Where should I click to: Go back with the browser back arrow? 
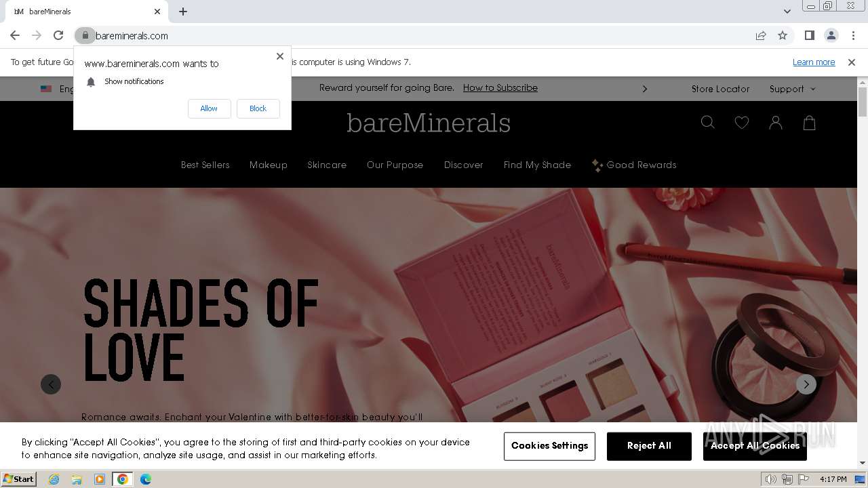15,35
